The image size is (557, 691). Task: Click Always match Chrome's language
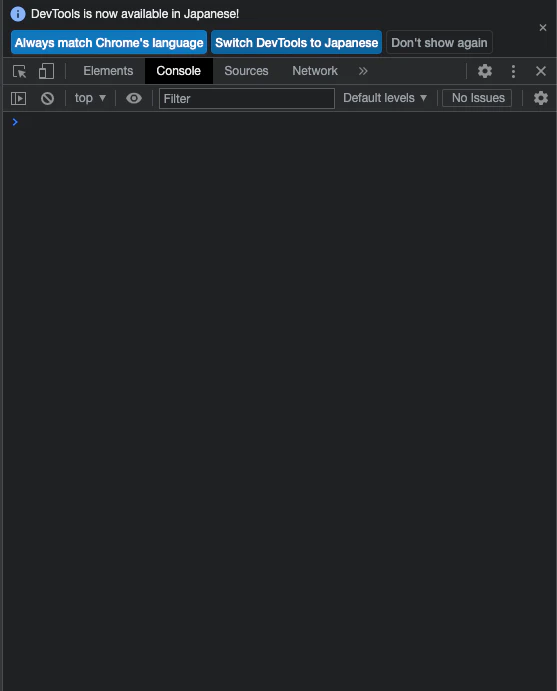tap(109, 42)
